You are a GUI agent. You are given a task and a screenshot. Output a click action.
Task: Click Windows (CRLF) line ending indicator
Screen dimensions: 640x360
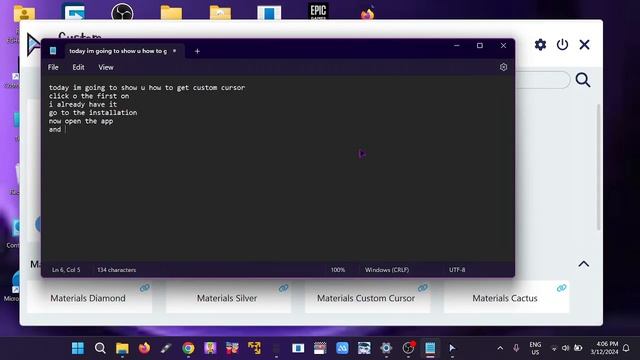coord(387,270)
